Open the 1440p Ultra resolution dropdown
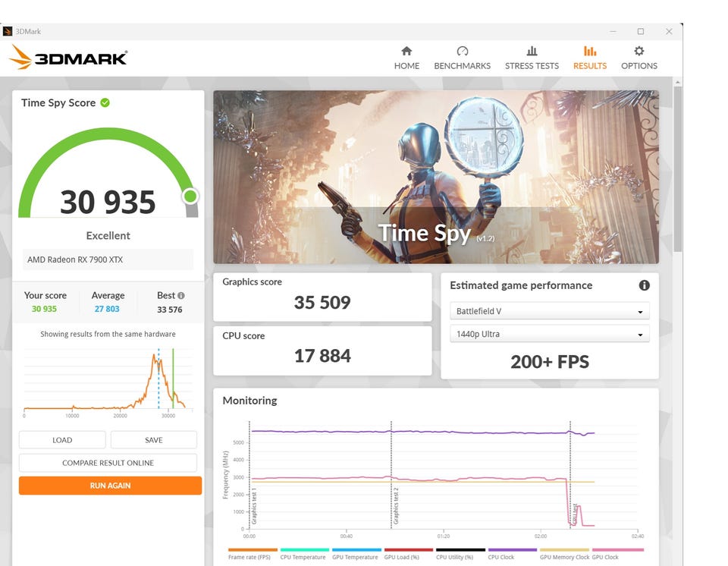This screenshot has height=566, width=728. 550,334
